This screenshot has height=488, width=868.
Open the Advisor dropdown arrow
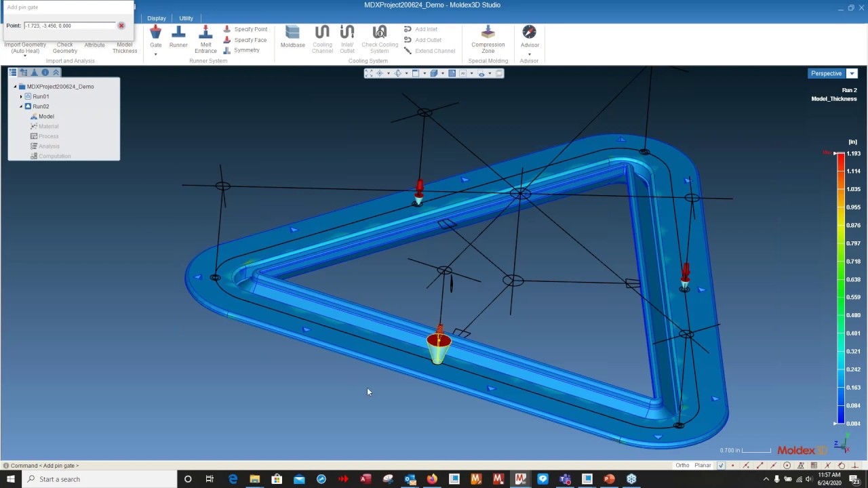click(x=530, y=54)
